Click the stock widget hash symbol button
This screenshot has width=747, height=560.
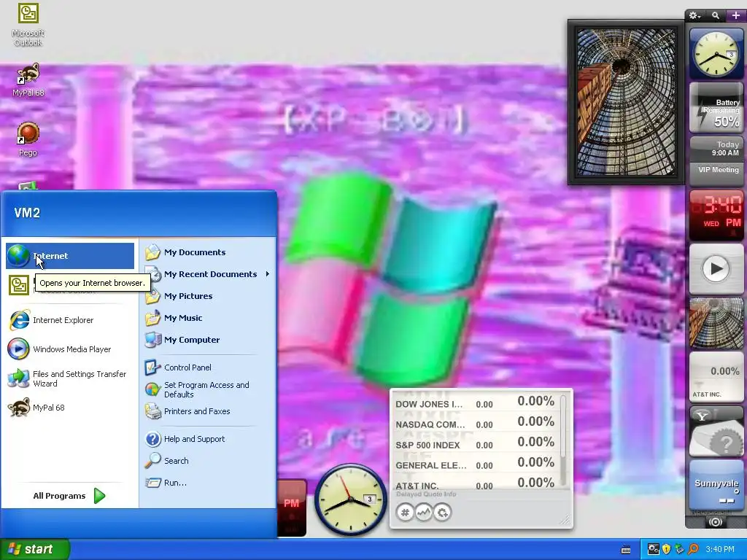coord(405,513)
